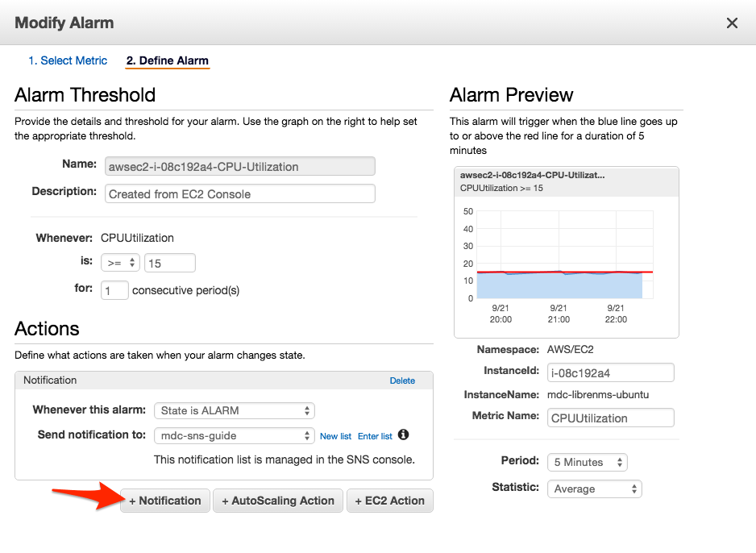
Task: Click the Enter list link
Action: (x=375, y=436)
